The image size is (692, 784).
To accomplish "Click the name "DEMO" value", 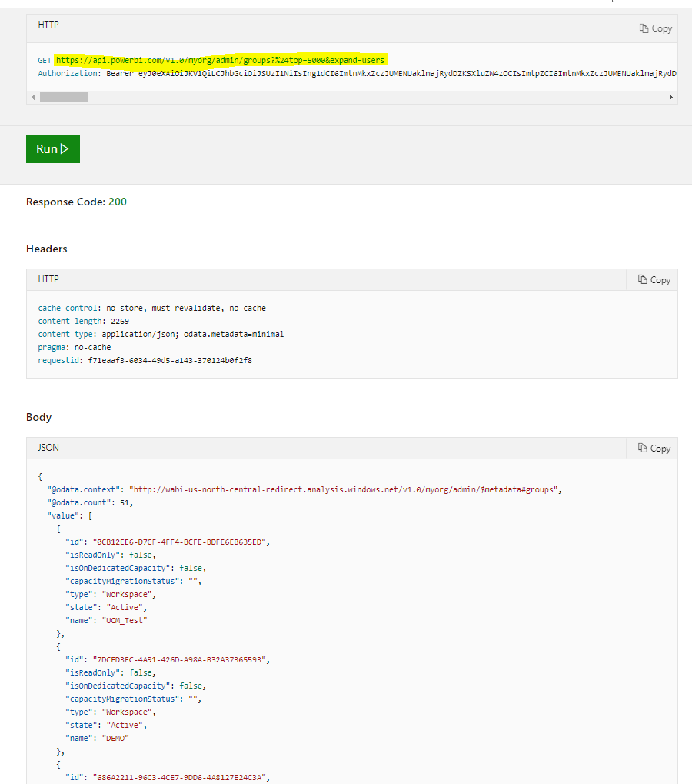I will click(x=115, y=738).
